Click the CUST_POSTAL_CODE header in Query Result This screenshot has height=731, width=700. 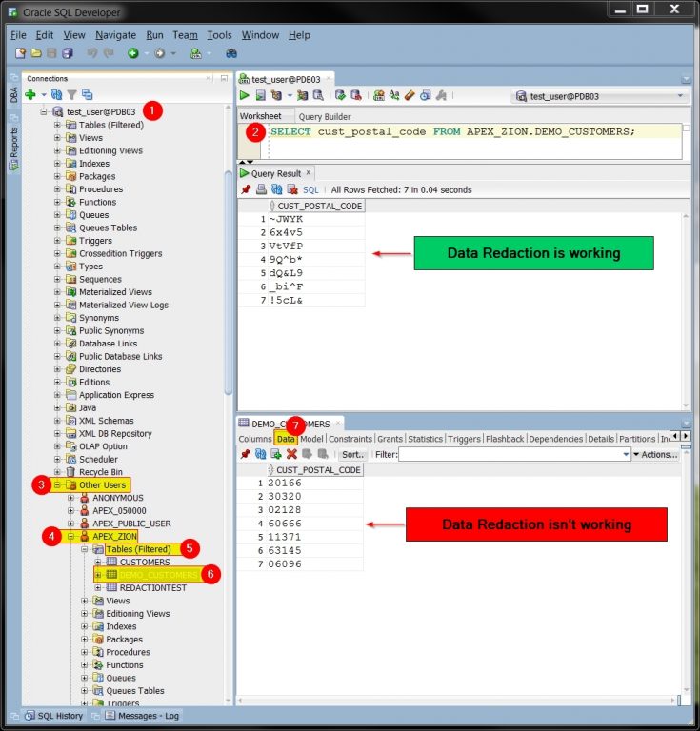(x=316, y=206)
